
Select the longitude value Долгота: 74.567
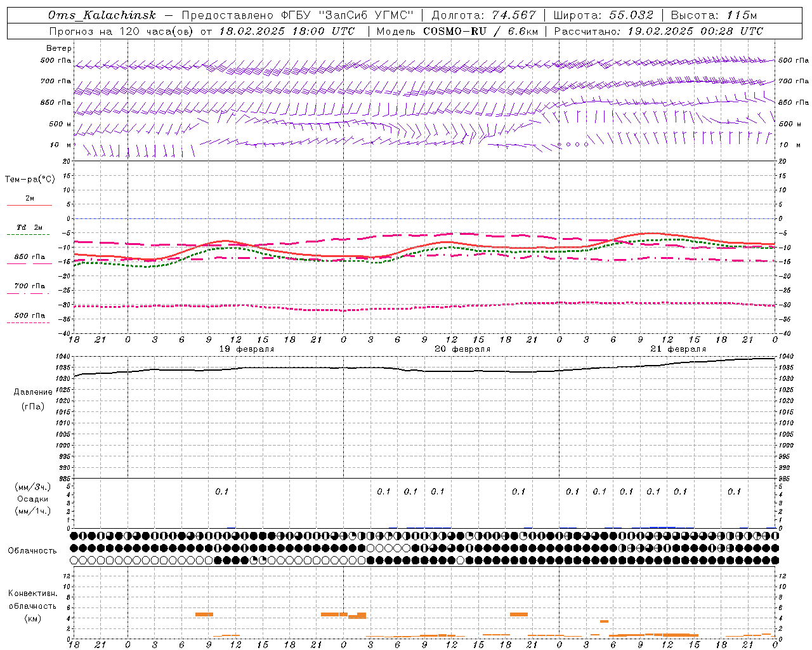click(x=483, y=15)
